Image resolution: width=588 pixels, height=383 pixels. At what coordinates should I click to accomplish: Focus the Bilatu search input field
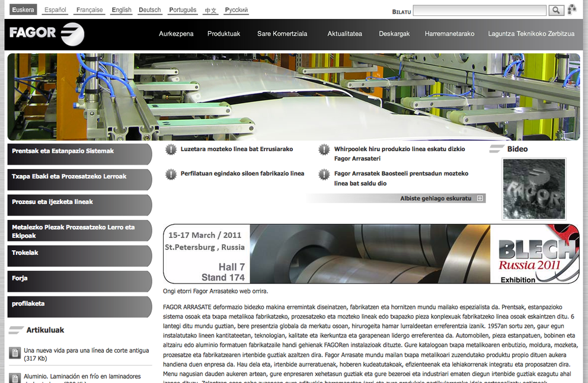(x=480, y=11)
